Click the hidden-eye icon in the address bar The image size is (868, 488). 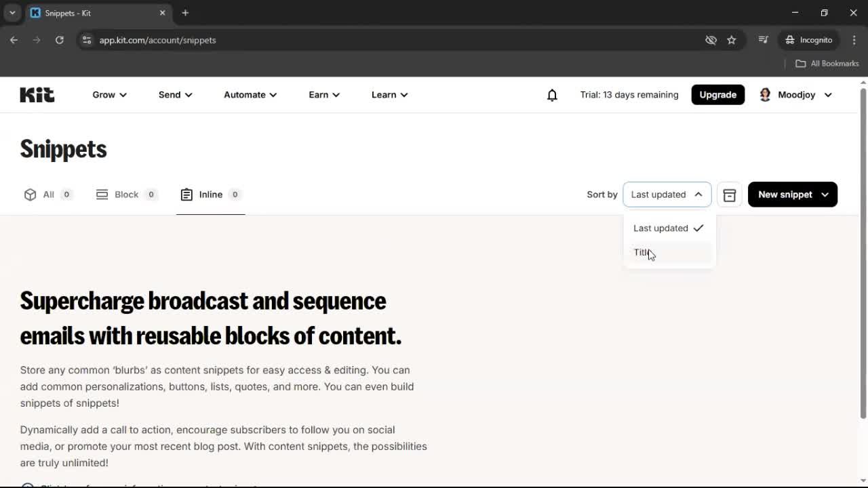tap(711, 40)
